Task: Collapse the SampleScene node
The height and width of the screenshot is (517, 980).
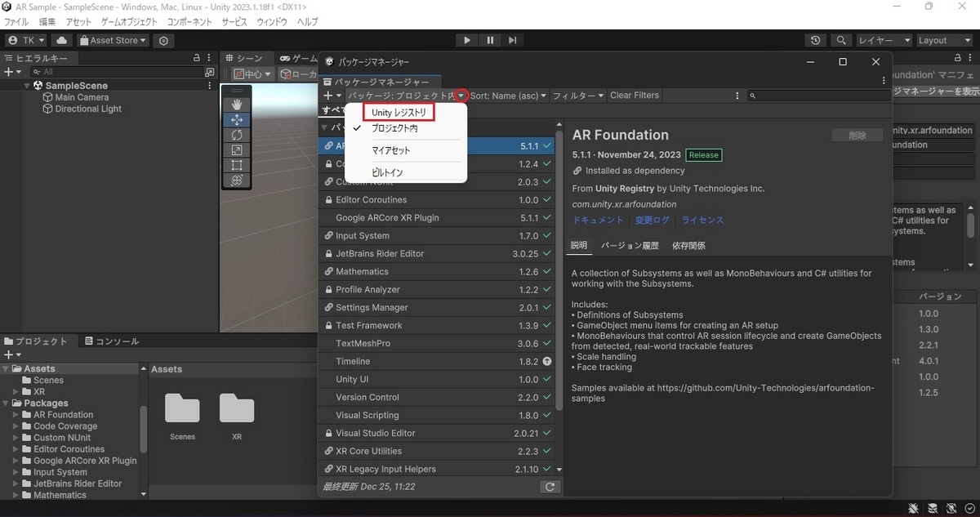Action: (x=27, y=86)
